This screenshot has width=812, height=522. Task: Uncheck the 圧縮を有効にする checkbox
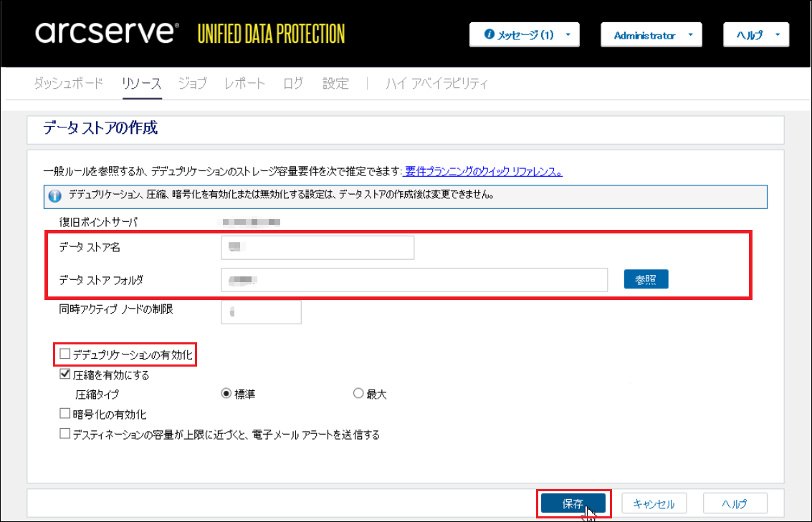(x=66, y=374)
